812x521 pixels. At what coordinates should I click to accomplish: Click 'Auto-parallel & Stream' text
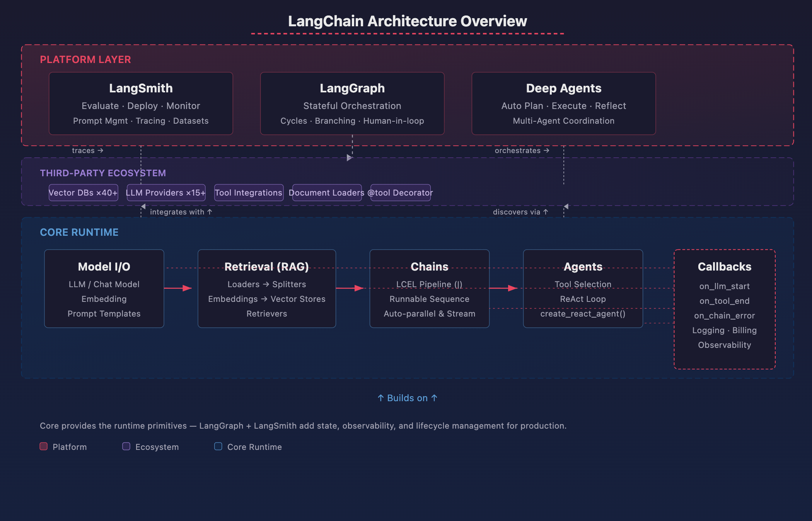click(x=430, y=314)
